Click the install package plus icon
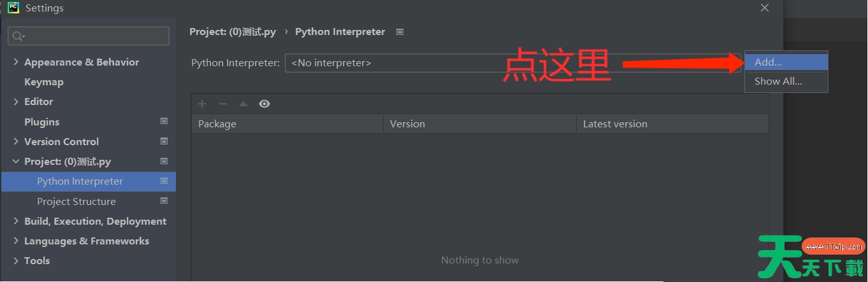The width and height of the screenshot is (868, 282). click(202, 104)
